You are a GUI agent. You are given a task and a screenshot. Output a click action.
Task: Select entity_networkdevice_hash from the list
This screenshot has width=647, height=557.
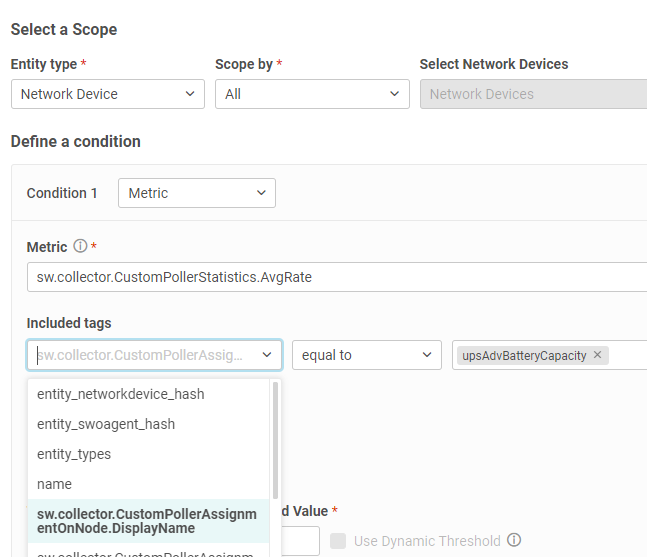(120, 394)
